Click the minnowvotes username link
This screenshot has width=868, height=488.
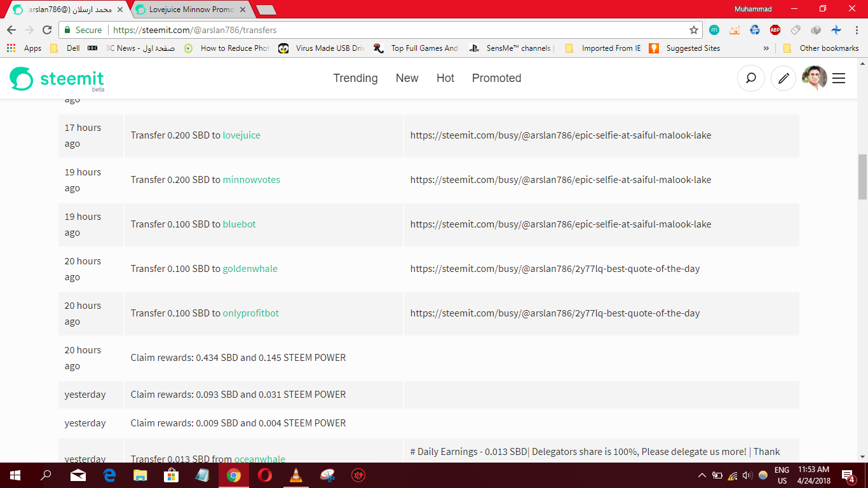pos(250,179)
